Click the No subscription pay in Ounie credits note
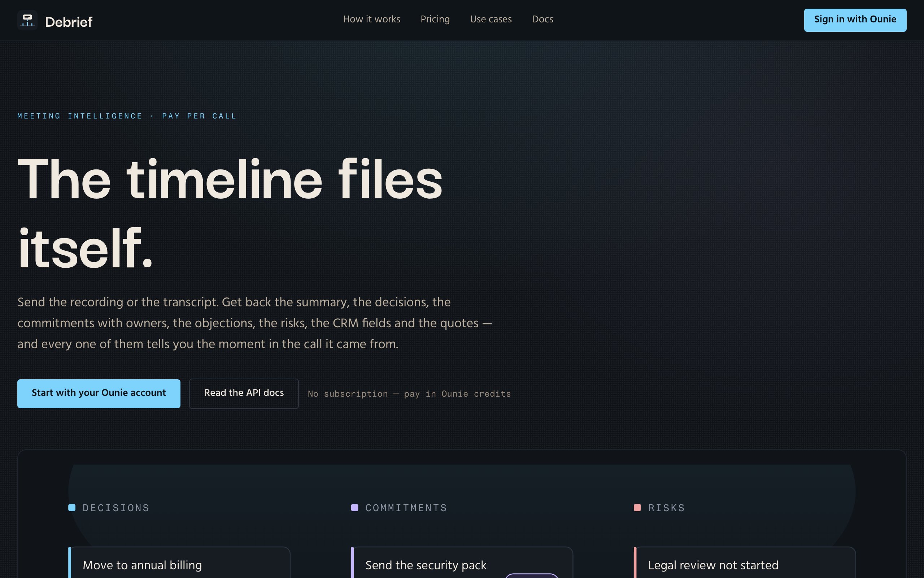The width and height of the screenshot is (924, 578). (409, 394)
